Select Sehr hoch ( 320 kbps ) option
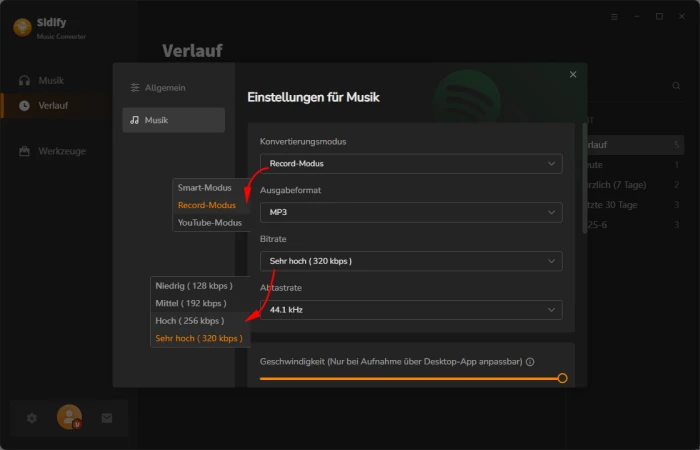Image resolution: width=700 pixels, height=450 pixels. pos(200,338)
